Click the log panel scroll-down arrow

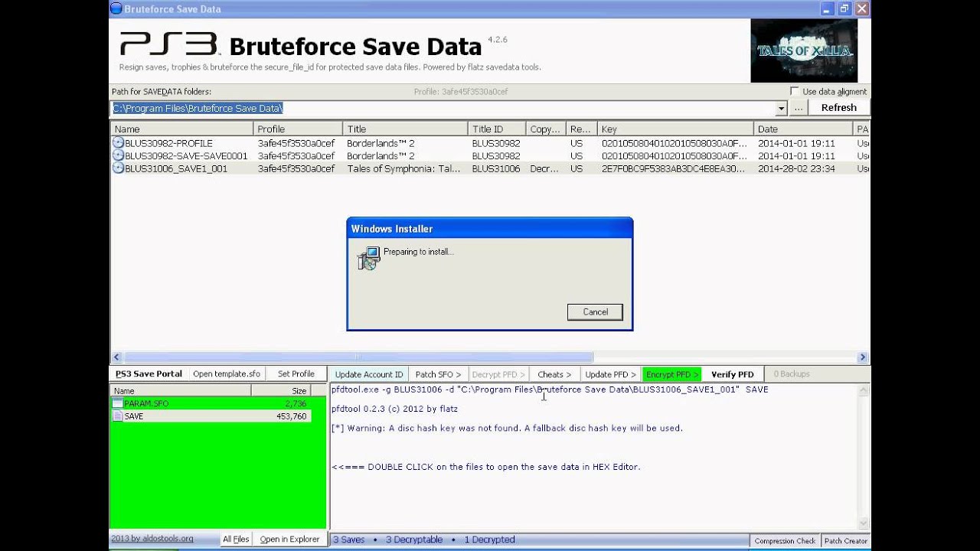(864, 523)
